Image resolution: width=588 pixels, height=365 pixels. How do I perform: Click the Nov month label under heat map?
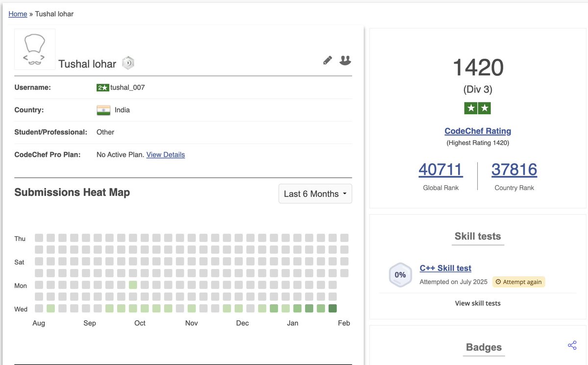(x=192, y=323)
